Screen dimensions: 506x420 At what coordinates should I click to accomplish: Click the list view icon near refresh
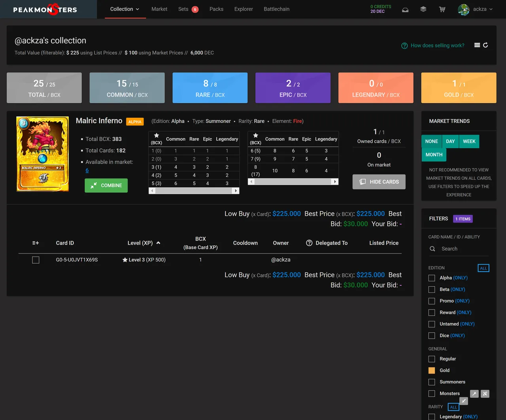coord(477,45)
